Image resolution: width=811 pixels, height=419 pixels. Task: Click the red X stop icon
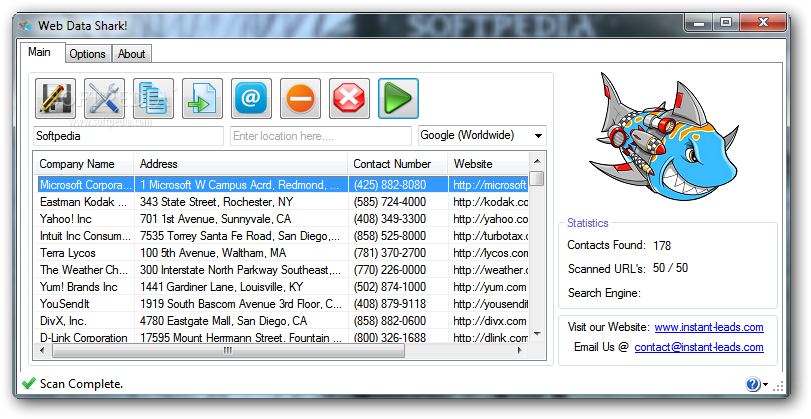pyautogui.click(x=349, y=98)
